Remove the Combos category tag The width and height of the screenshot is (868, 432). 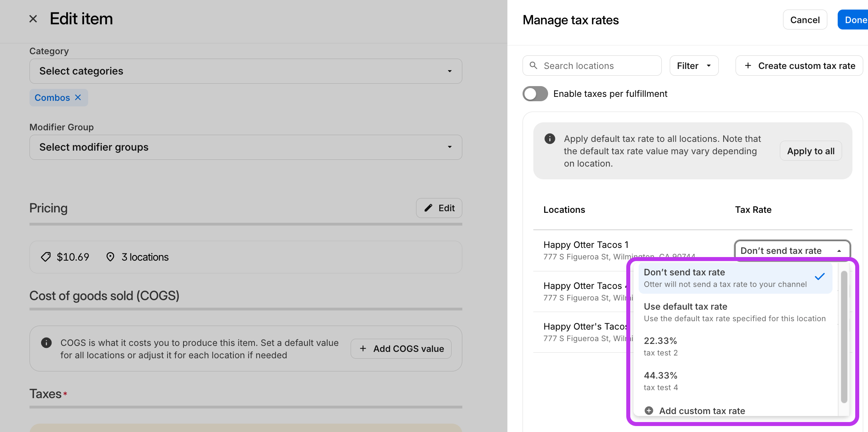[78, 97]
